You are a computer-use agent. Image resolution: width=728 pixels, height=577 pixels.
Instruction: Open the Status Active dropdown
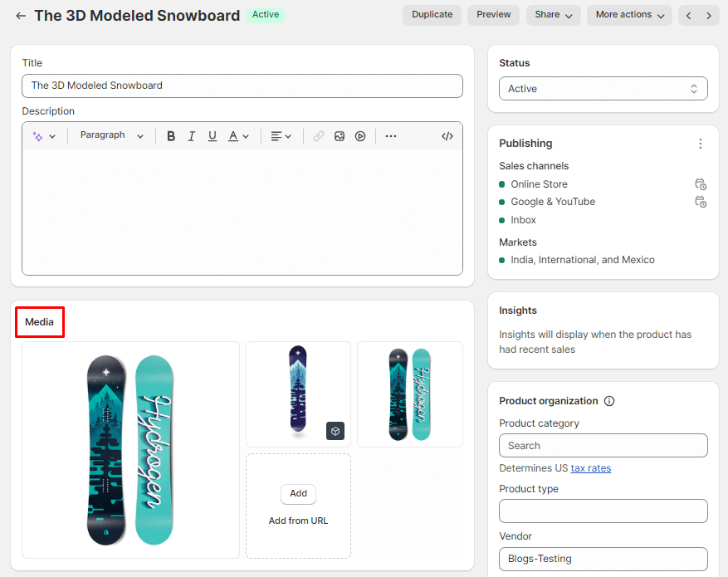(x=603, y=89)
